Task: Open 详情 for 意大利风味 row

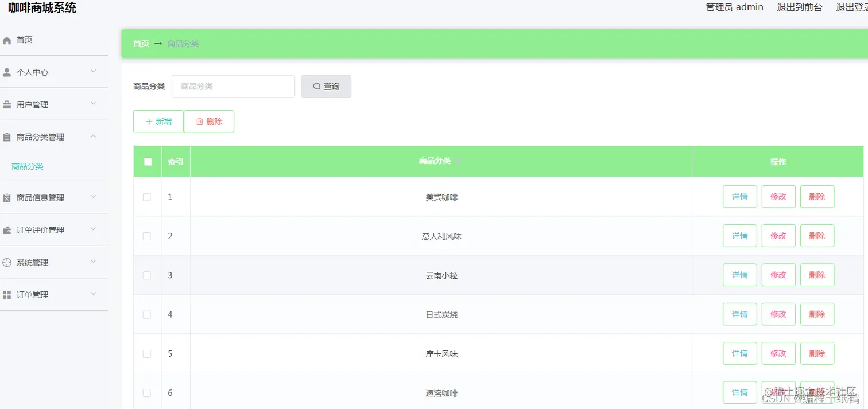Action: click(x=740, y=236)
